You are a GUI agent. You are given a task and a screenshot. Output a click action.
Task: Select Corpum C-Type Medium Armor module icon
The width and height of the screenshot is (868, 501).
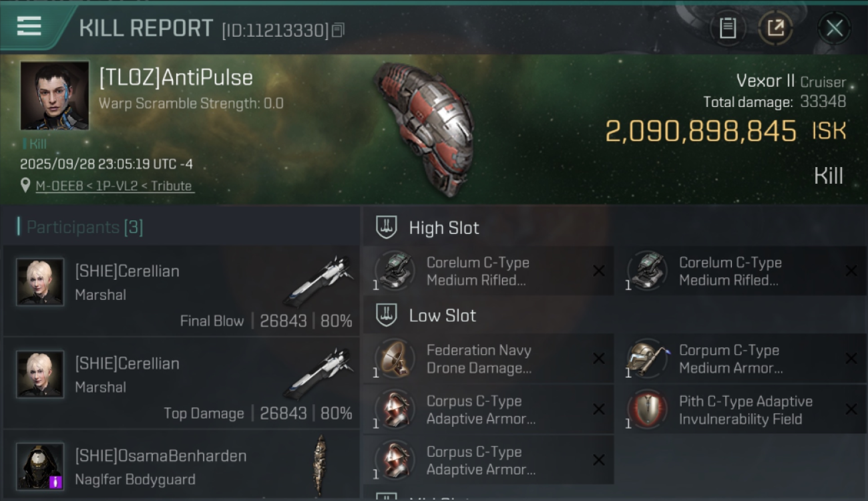pyautogui.click(x=647, y=359)
